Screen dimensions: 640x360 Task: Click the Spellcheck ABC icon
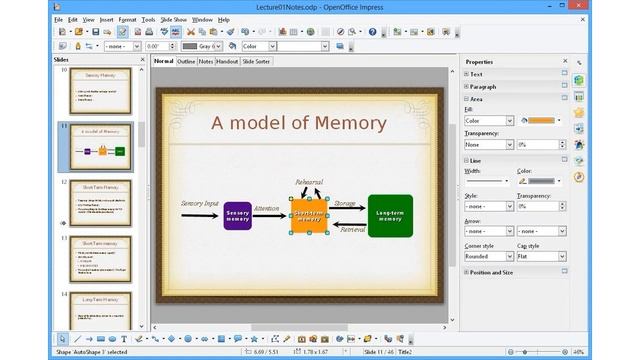tap(164, 32)
